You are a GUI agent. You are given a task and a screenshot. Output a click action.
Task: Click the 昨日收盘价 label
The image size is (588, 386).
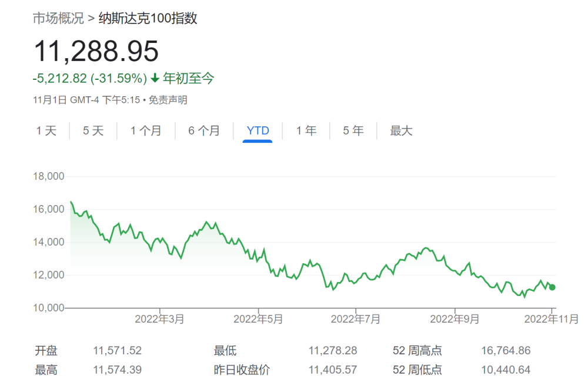[x=242, y=370]
